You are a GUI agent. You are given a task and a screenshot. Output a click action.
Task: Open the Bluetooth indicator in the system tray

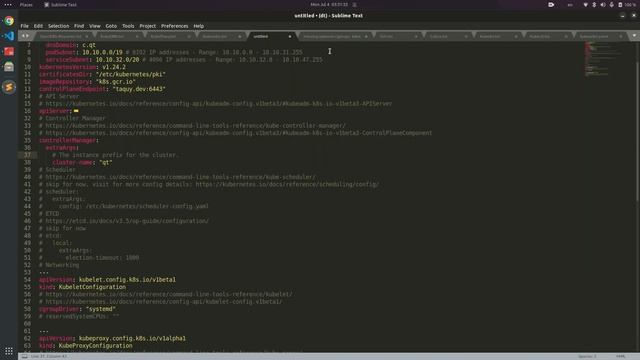(594, 4)
